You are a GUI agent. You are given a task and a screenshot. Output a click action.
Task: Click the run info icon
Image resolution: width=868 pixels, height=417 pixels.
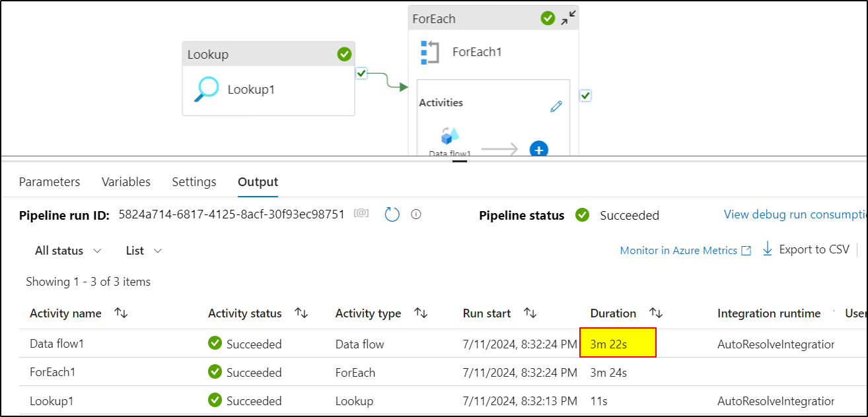point(416,214)
